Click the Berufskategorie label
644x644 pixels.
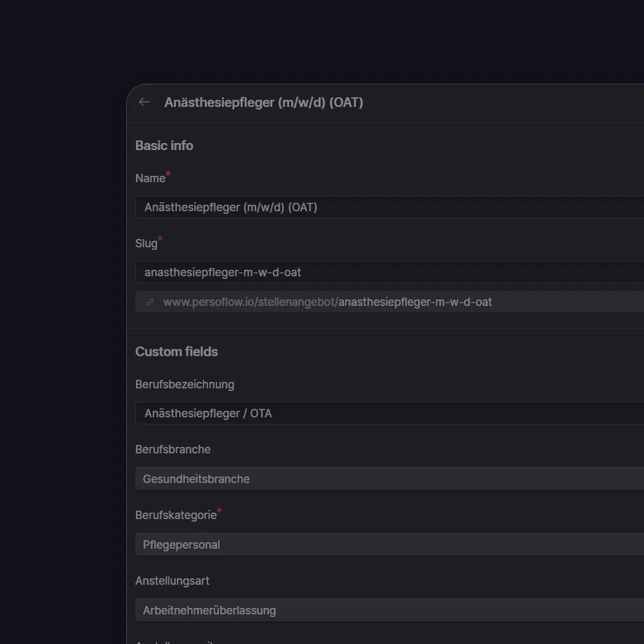tap(176, 515)
